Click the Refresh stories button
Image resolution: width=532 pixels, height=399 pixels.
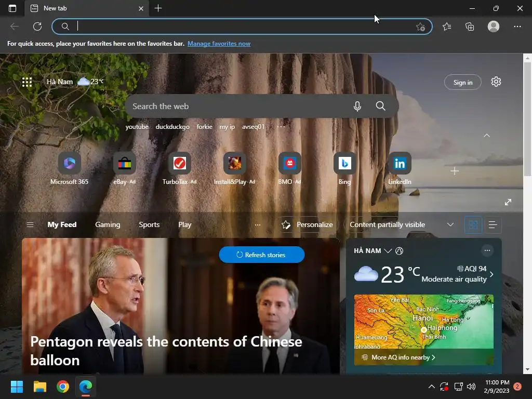click(262, 255)
